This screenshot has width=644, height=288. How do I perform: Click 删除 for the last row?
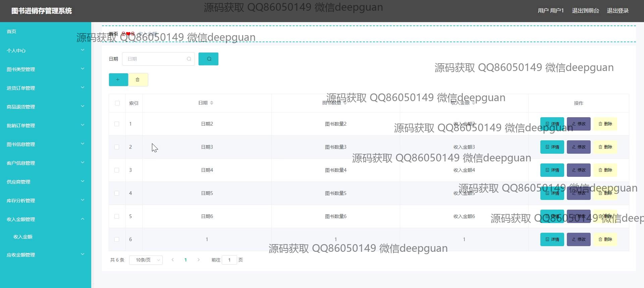coord(605,239)
